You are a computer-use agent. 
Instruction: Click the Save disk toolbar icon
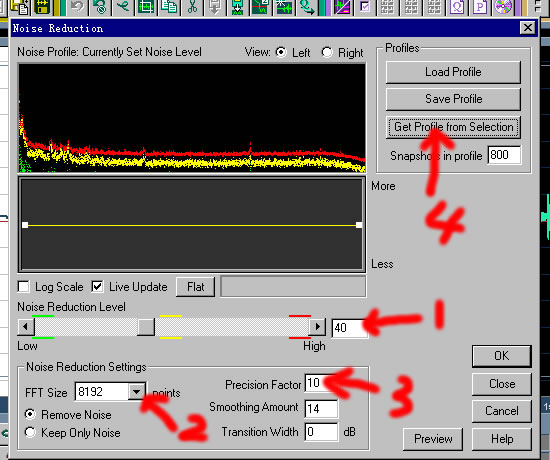(x=42, y=7)
